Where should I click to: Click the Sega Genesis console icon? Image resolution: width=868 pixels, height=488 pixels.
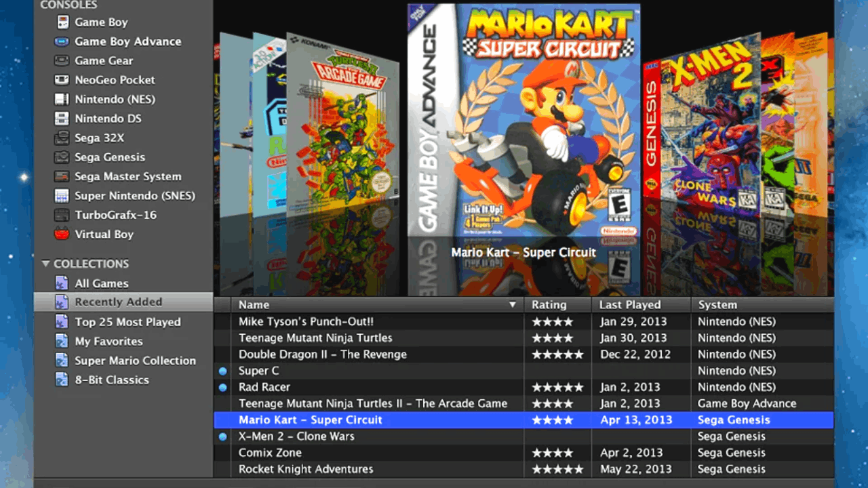pyautogui.click(x=62, y=157)
